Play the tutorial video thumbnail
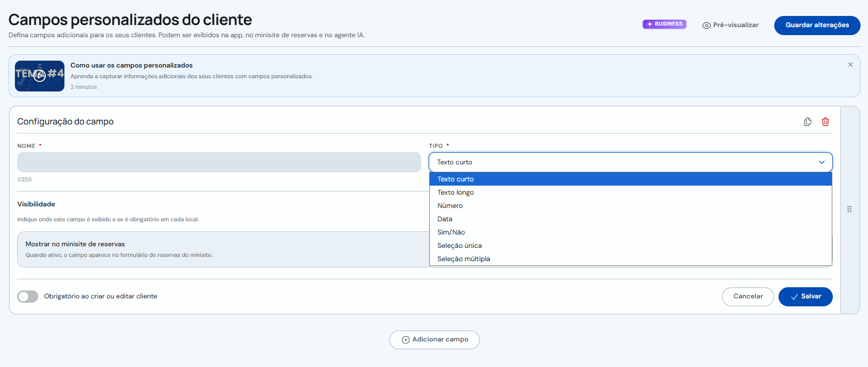This screenshot has height=367, width=868. [x=39, y=76]
